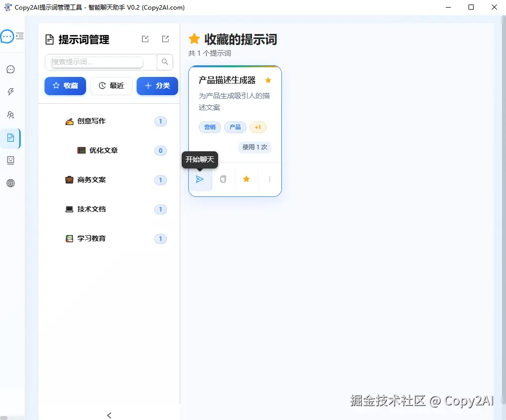Select the 收藏 favorites filter button
This screenshot has height=420, width=506.
coord(65,86)
